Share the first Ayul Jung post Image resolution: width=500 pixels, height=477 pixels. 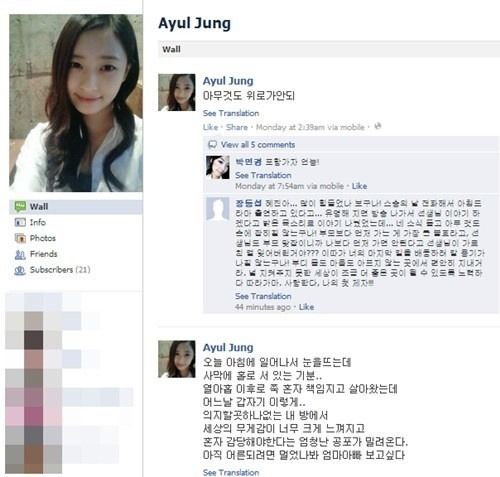point(237,127)
